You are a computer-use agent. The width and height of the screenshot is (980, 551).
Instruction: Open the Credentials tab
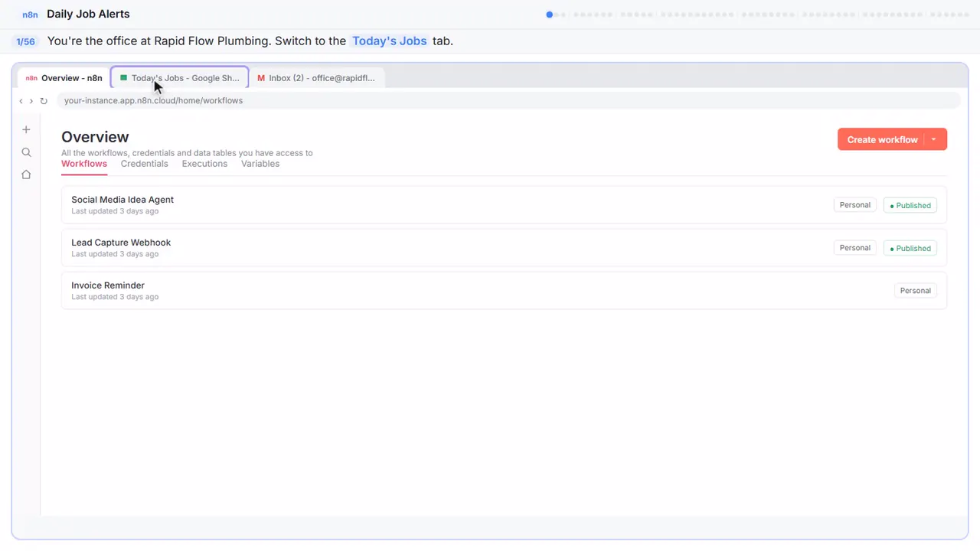[x=144, y=164]
